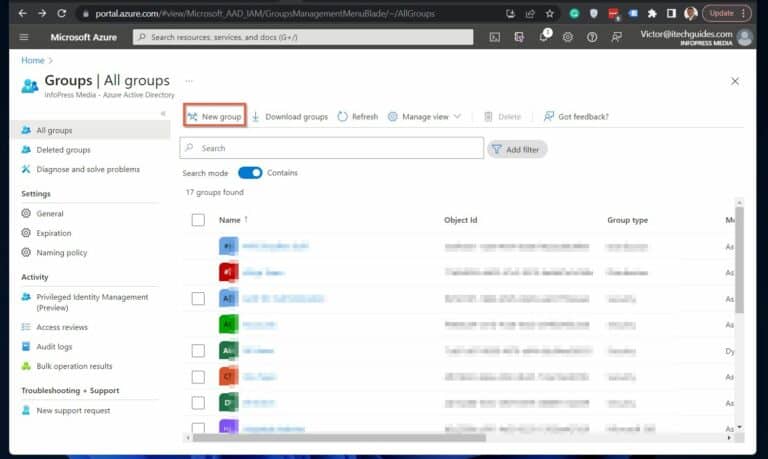Click the Grammarly extension icon
The width and height of the screenshot is (768, 459).
point(574,14)
